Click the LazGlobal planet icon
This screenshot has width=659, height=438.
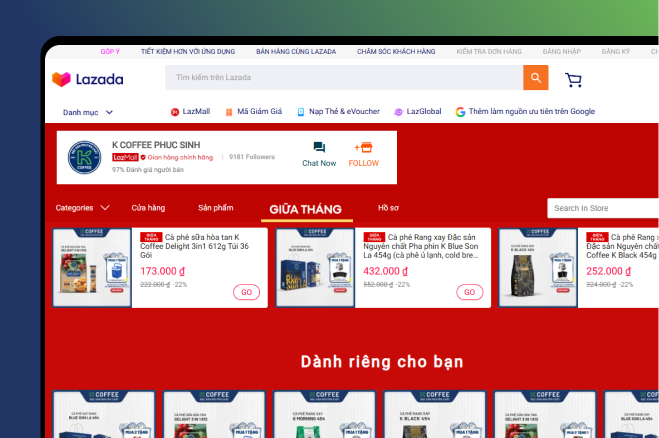click(398, 112)
